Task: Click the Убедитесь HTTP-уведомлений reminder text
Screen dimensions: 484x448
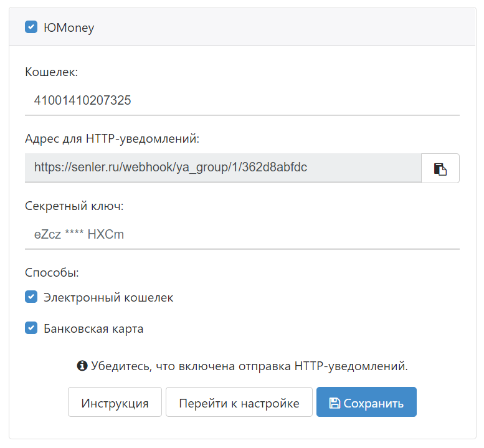Action: 249,366
